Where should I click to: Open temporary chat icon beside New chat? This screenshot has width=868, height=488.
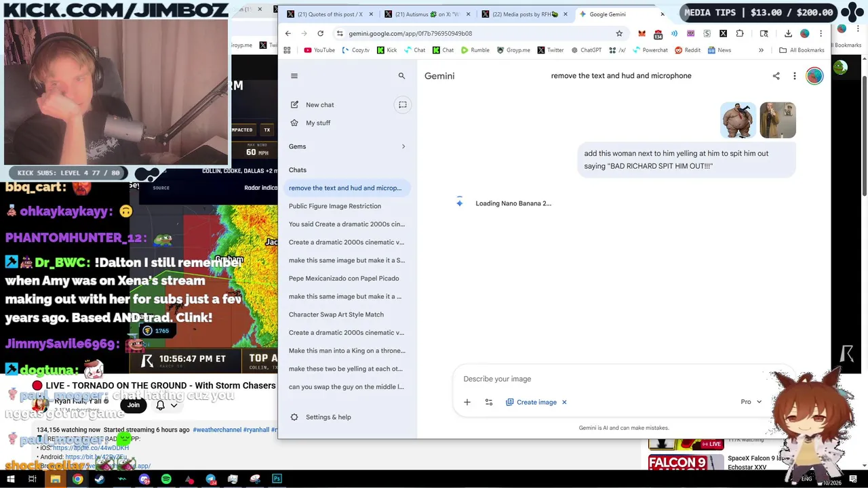(403, 104)
